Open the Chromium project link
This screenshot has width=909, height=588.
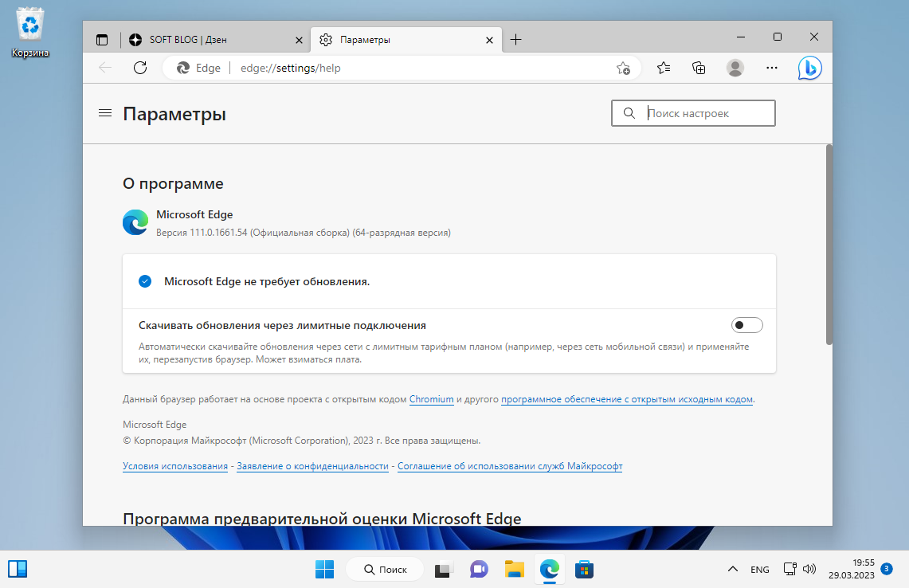click(431, 399)
